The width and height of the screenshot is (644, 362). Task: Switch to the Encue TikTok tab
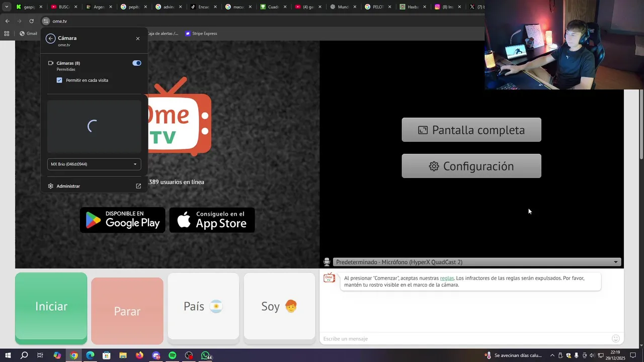[203, 7]
